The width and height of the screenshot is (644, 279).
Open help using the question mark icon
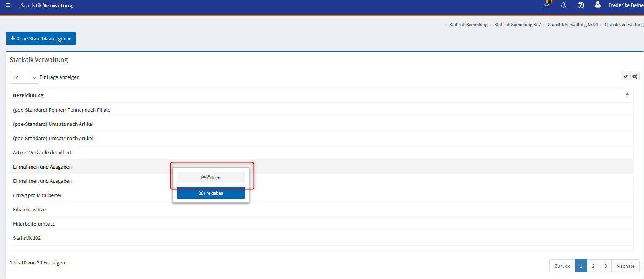[581, 5]
